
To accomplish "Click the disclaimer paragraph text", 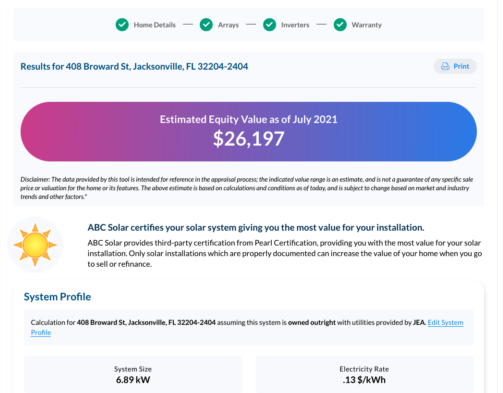I will [x=247, y=188].
